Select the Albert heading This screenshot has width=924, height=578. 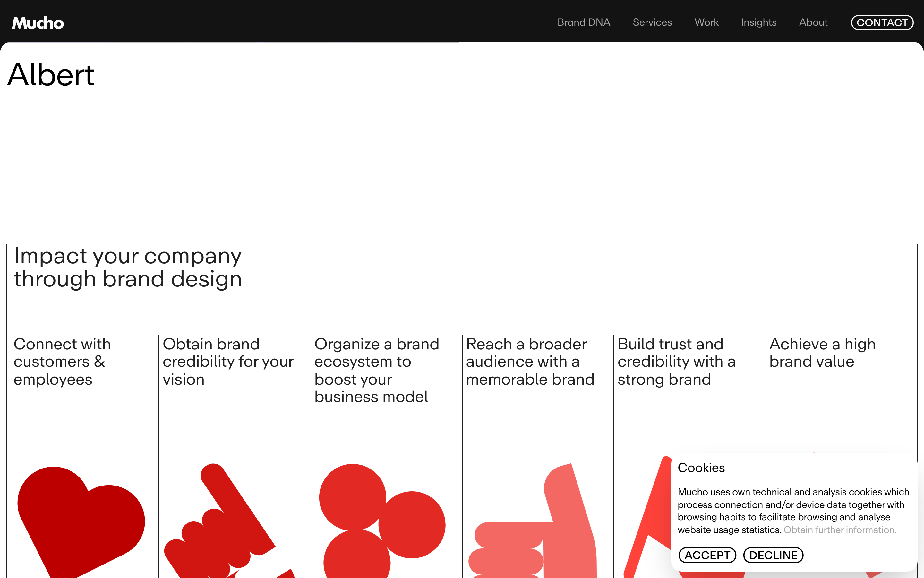coord(51,74)
